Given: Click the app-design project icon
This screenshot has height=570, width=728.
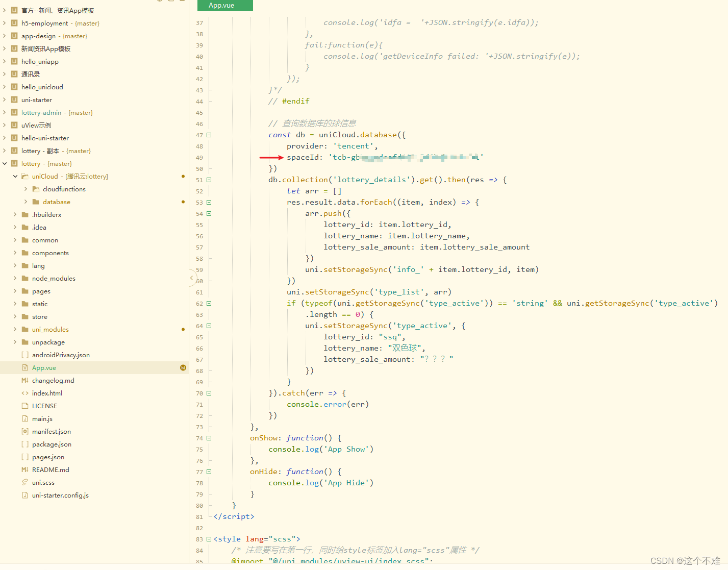Looking at the screenshot, I should [14, 36].
